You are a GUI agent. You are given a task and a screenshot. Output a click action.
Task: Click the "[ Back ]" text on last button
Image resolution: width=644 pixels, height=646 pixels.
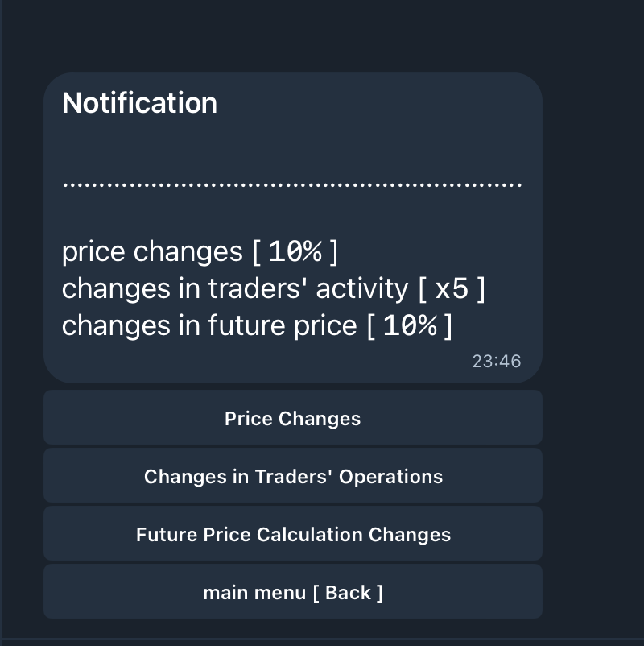(348, 592)
